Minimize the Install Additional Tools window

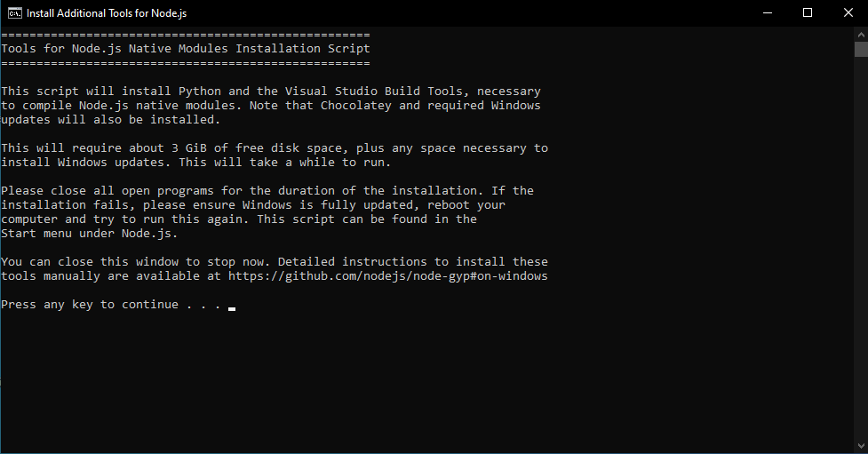[768, 12]
